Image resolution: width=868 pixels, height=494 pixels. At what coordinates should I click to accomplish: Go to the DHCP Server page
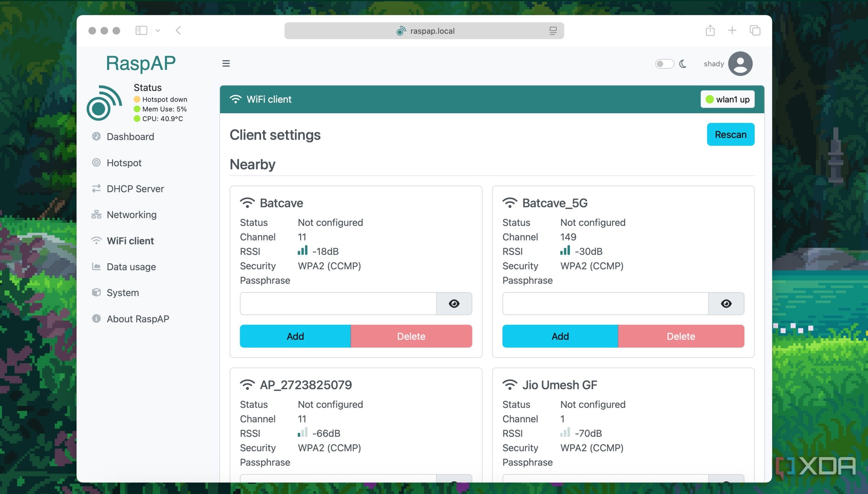135,189
